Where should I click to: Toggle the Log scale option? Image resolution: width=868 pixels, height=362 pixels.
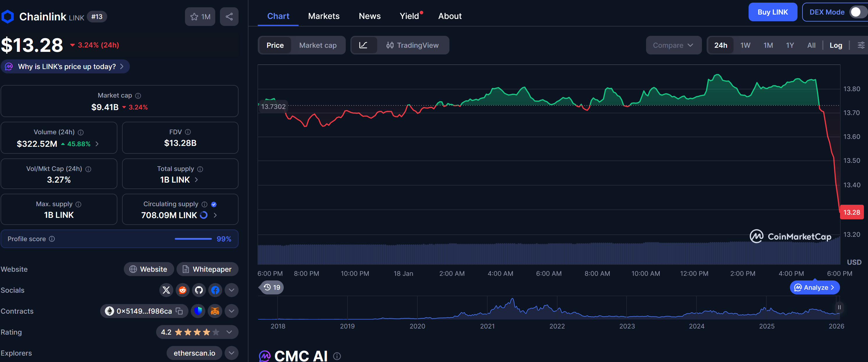[x=835, y=45]
